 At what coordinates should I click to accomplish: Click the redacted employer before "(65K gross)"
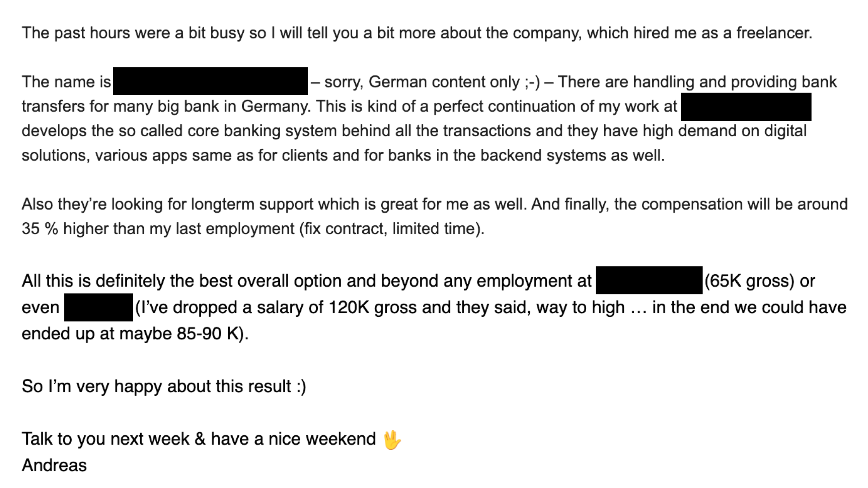649,280
